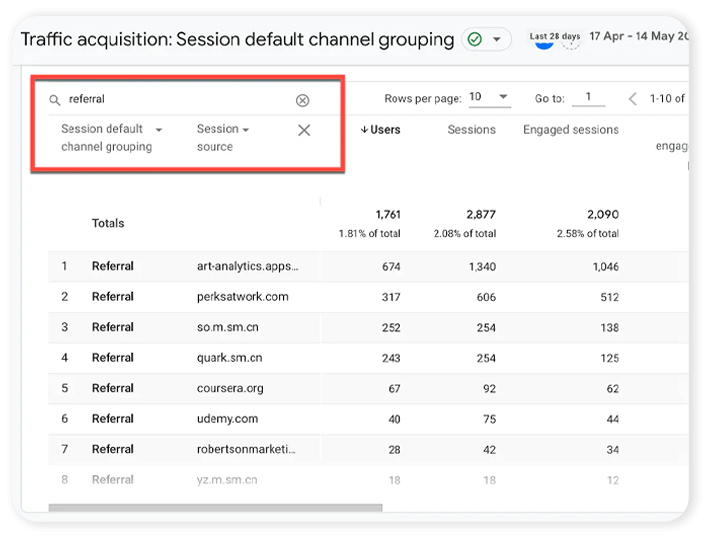Type in the referral search field
This screenshot has width=710, height=540.
(175, 100)
